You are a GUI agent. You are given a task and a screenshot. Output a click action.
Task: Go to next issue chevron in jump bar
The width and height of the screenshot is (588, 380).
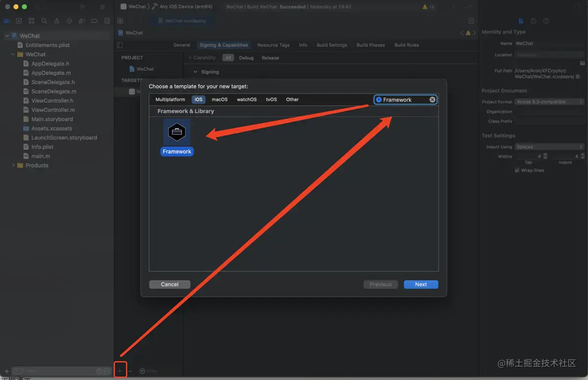[x=474, y=33]
